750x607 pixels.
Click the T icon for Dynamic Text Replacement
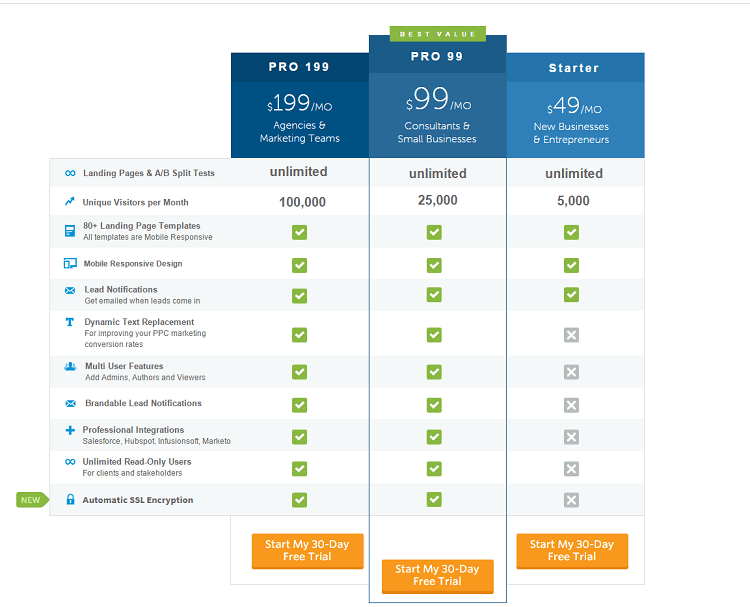click(70, 323)
